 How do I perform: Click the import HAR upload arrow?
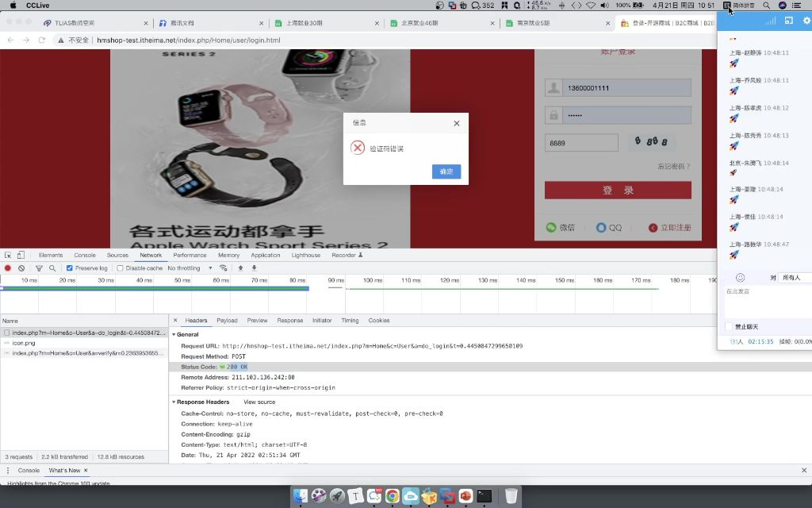240,268
